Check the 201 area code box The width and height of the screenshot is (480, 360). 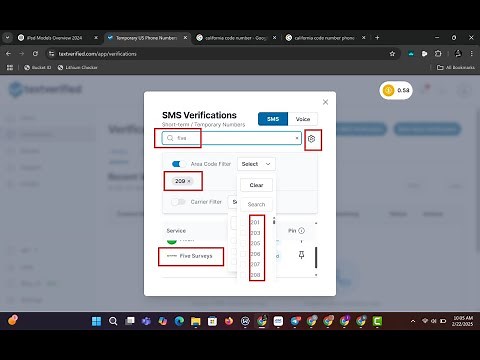[x=243, y=222]
